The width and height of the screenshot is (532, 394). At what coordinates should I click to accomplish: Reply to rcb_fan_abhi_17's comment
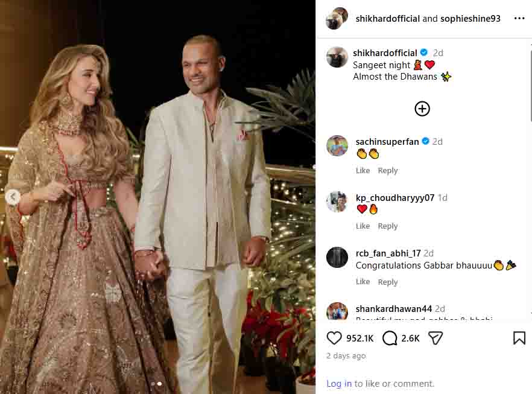(387, 282)
